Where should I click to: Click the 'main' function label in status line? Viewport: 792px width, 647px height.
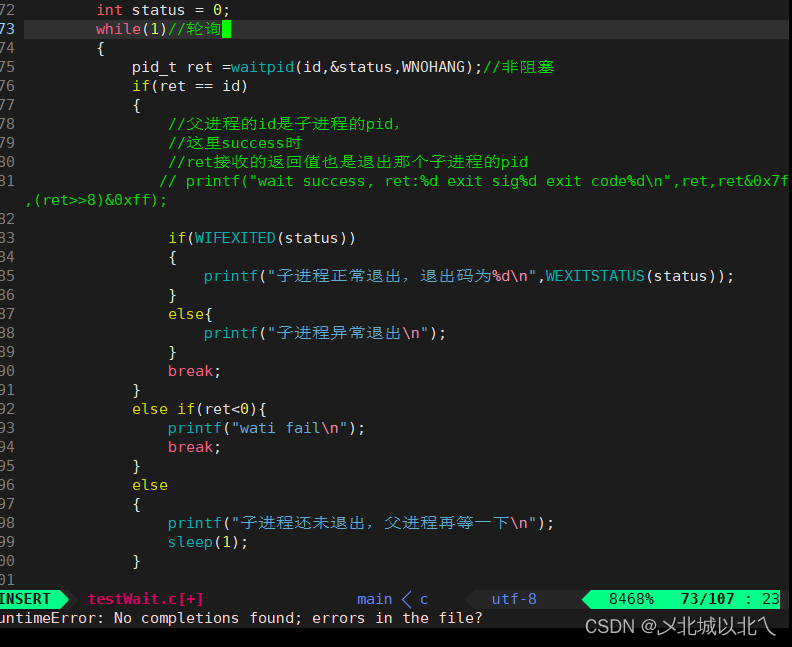(374, 599)
